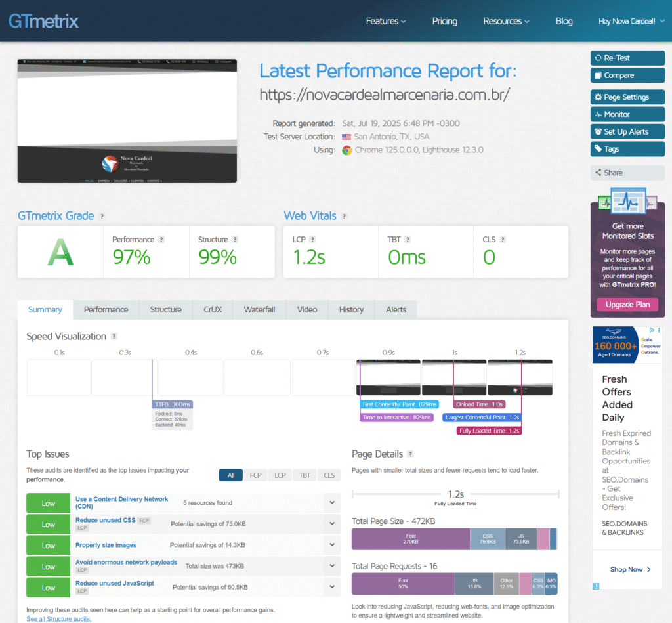This screenshot has height=623, width=672.
Task: Open the Structure tab
Action: pos(165,310)
